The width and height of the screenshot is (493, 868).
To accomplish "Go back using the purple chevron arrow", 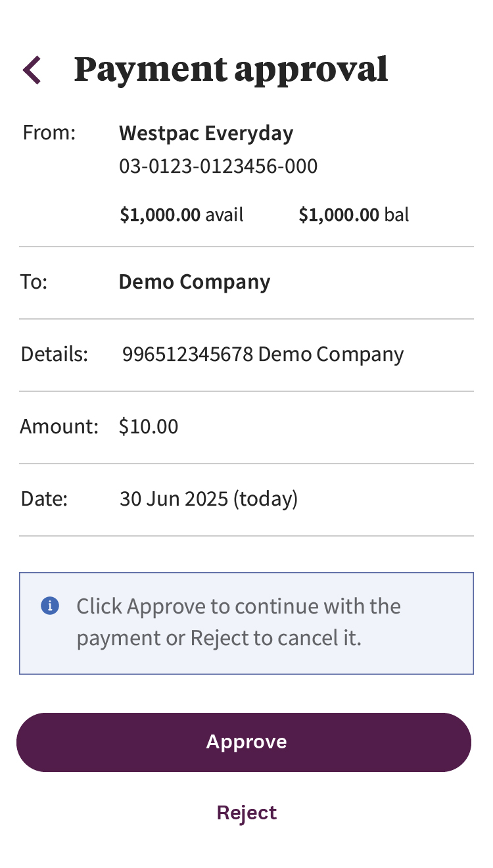I will [x=32, y=70].
